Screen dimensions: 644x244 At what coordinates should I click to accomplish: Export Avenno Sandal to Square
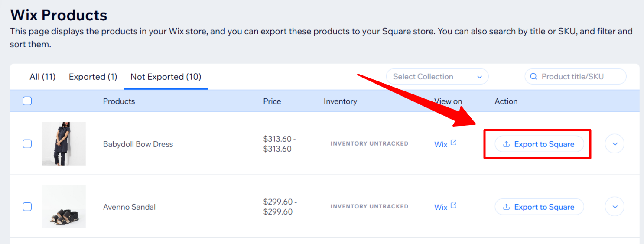coord(540,207)
